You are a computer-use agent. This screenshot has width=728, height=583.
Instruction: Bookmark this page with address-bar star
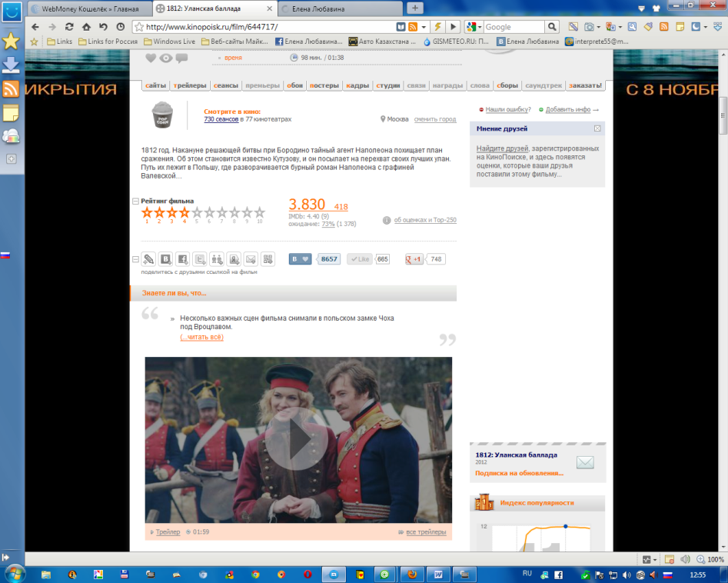(139, 27)
